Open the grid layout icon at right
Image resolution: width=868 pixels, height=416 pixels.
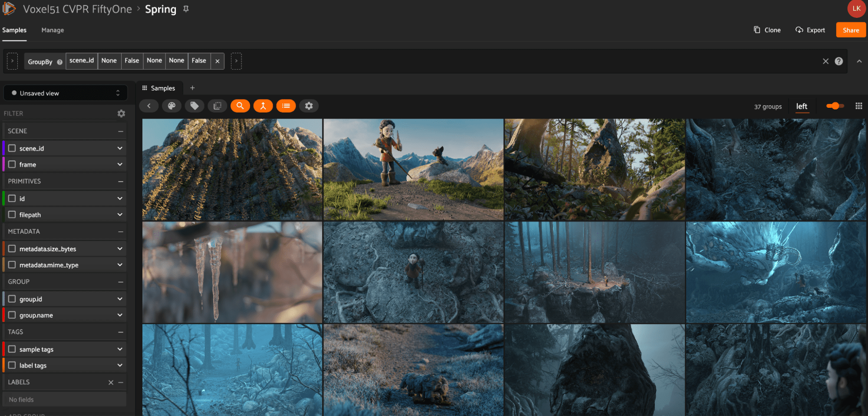tap(858, 106)
